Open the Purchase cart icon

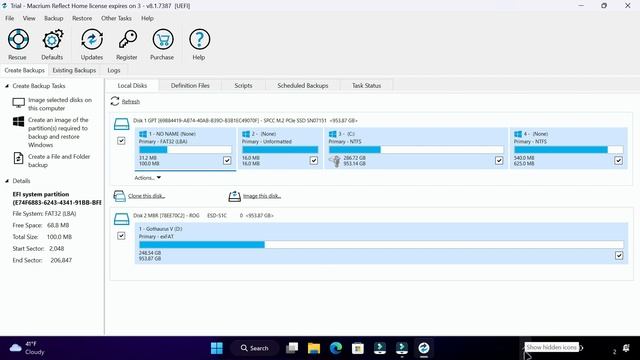[162, 40]
